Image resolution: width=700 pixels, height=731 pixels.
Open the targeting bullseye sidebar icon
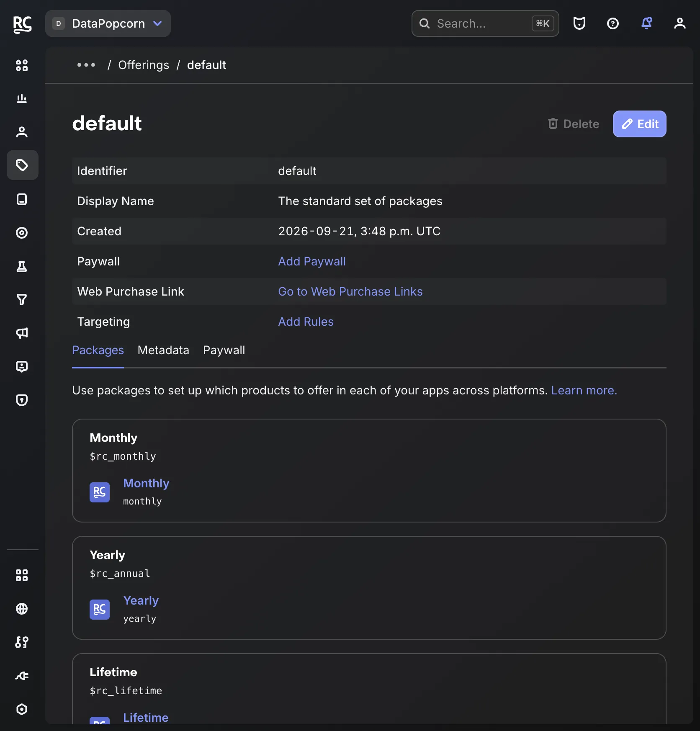(x=22, y=233)
